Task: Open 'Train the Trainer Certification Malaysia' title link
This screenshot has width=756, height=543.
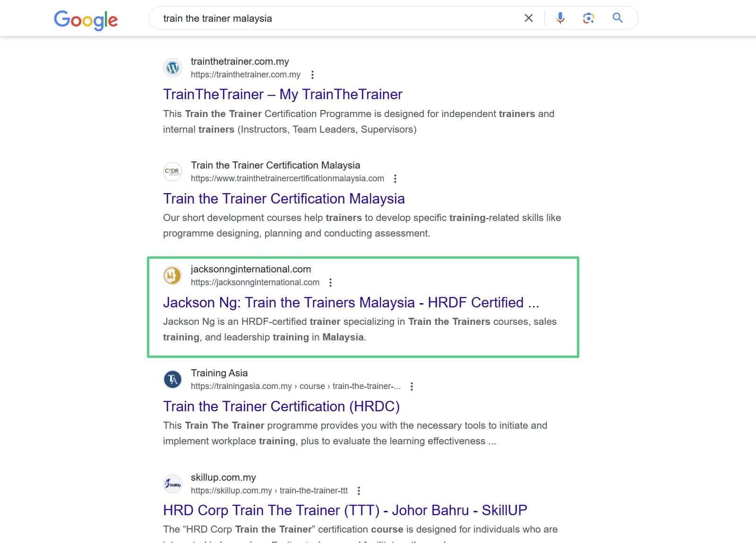Action: click(x=284, y=198)
